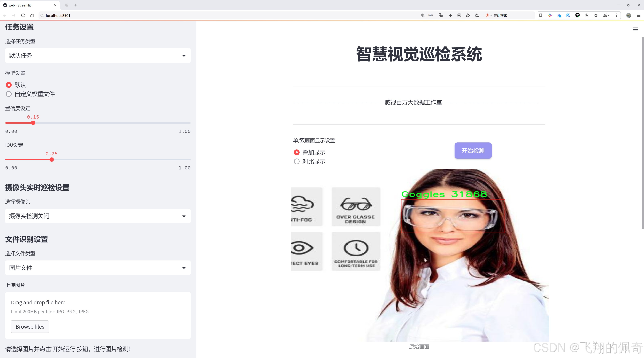This screenshot has height=358, width=644.
Task: Click the translate extension icon
Action: point(568,15)
